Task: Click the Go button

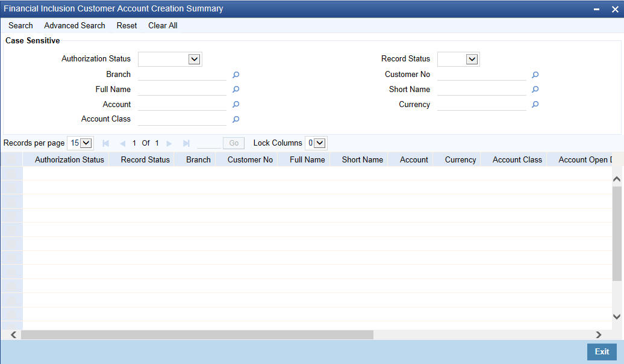Action: pyautogui.click(x=234, y=143)
